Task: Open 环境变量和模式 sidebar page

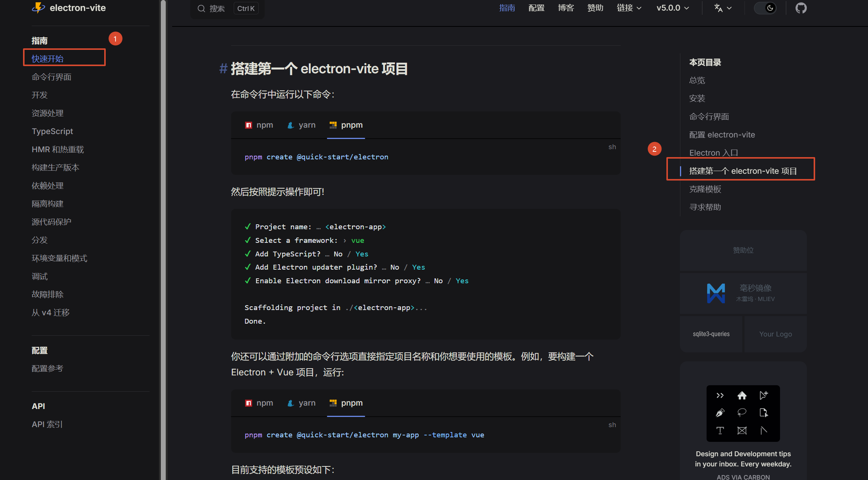Action: coord(59,258)
